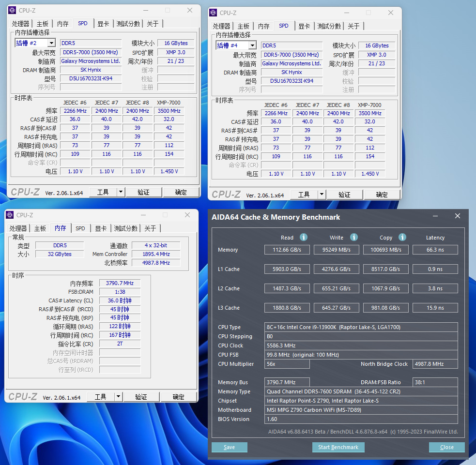Click 工具 button in slot #4 window

point(304,195)
